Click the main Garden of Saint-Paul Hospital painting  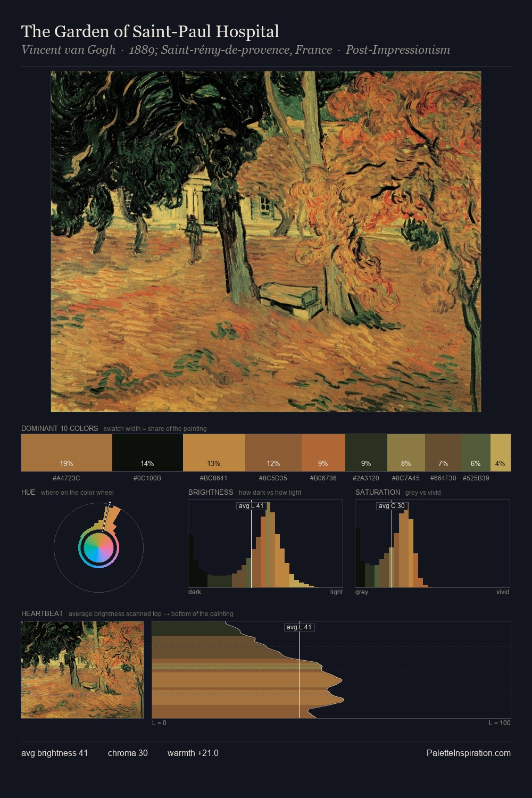coord(266,242)
